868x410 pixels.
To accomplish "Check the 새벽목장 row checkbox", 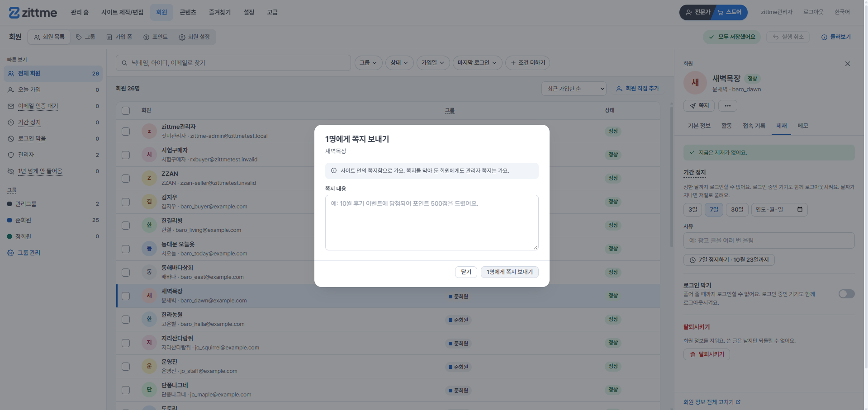I will pyautogui.click(x=126, y=296).
